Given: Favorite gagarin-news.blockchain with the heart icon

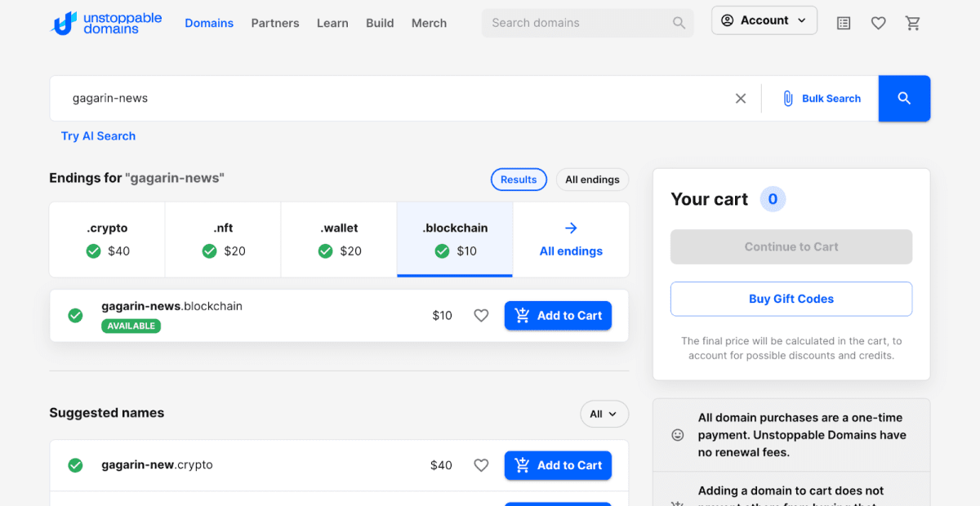Looking at the screenshot, I should coord(481,316).
